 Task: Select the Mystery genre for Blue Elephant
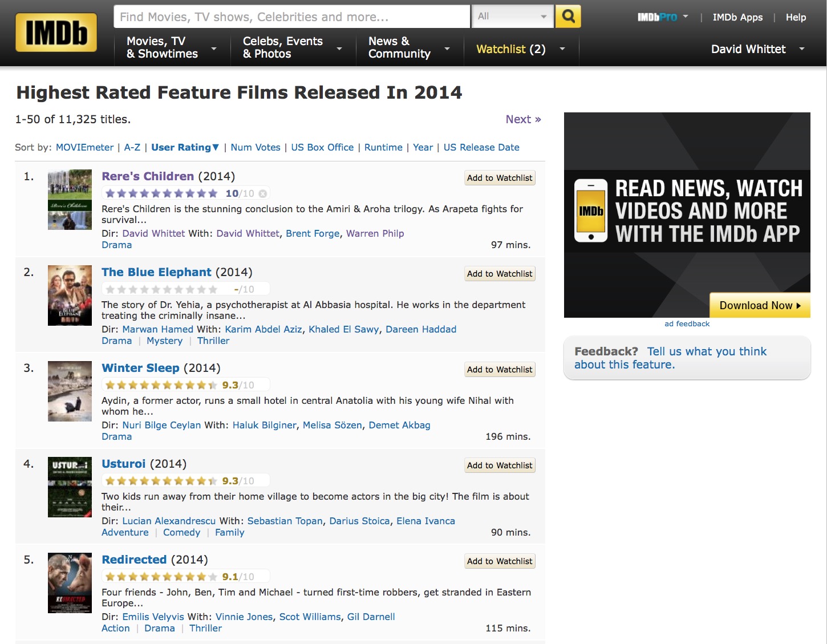tap(164, 341)
